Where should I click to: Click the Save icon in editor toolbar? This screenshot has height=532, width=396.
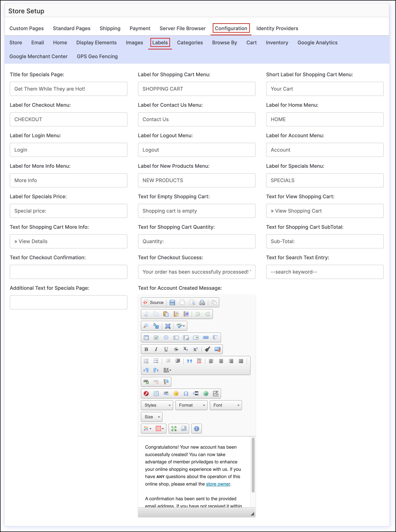[x=172, y=302]
